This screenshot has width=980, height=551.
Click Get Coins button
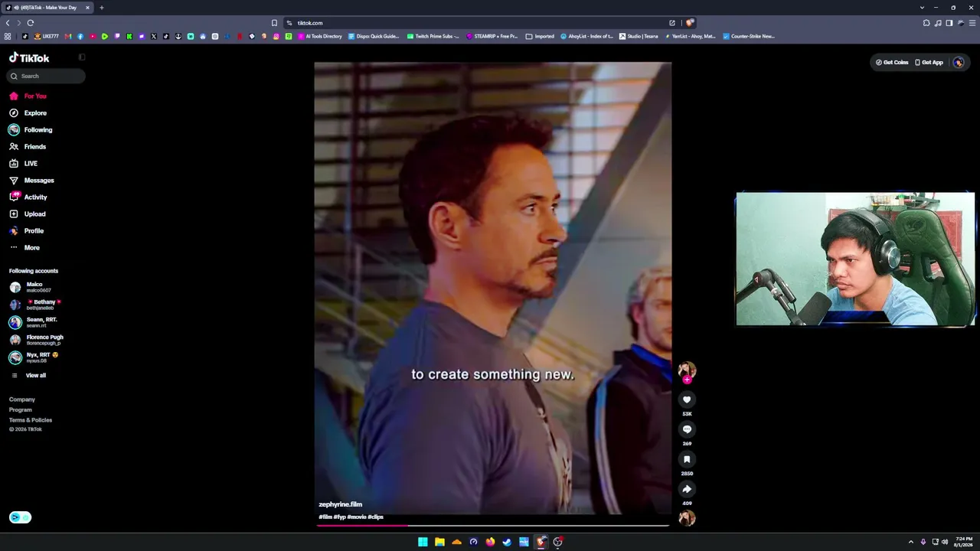[x=892, y=63]
